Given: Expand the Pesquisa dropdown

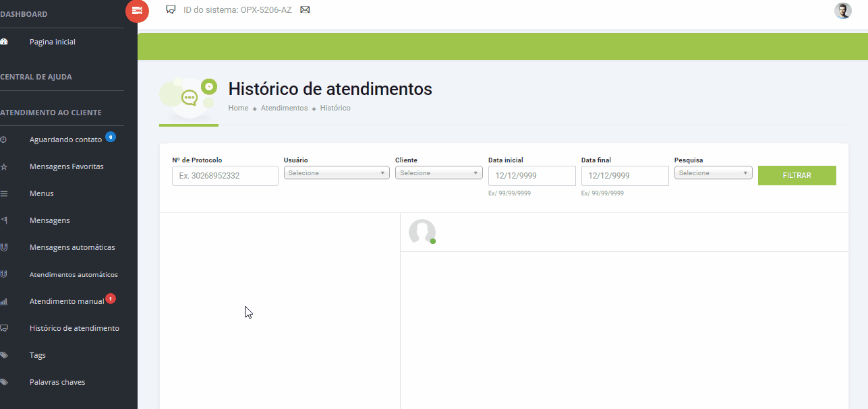Looking at the screenshot, I should (713, 173).
